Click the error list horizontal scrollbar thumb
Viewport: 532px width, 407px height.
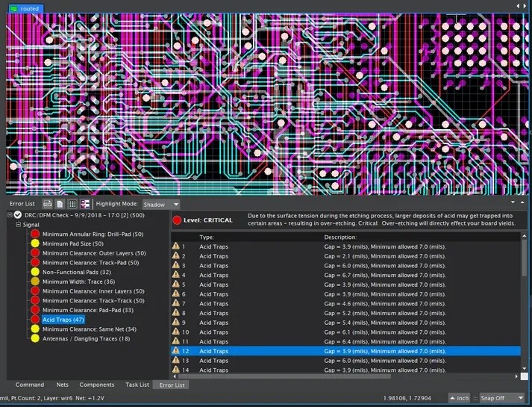[x=285, y=376]
